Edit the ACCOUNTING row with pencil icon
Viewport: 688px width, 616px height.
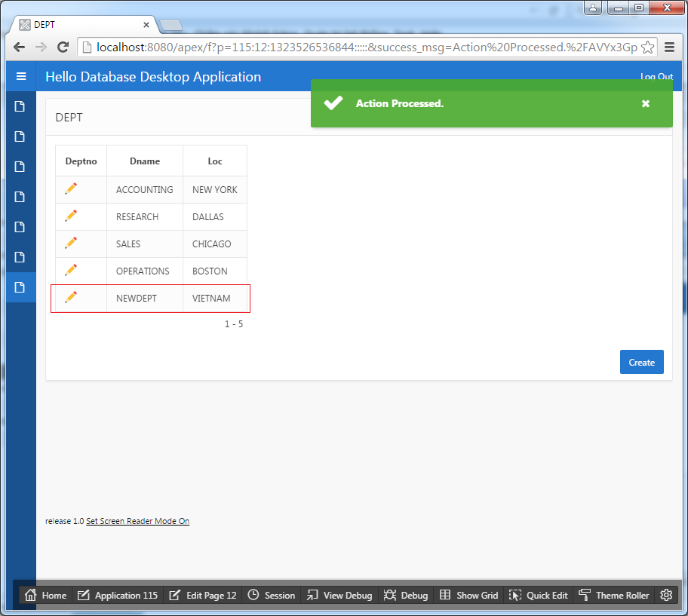click(71, 188)
